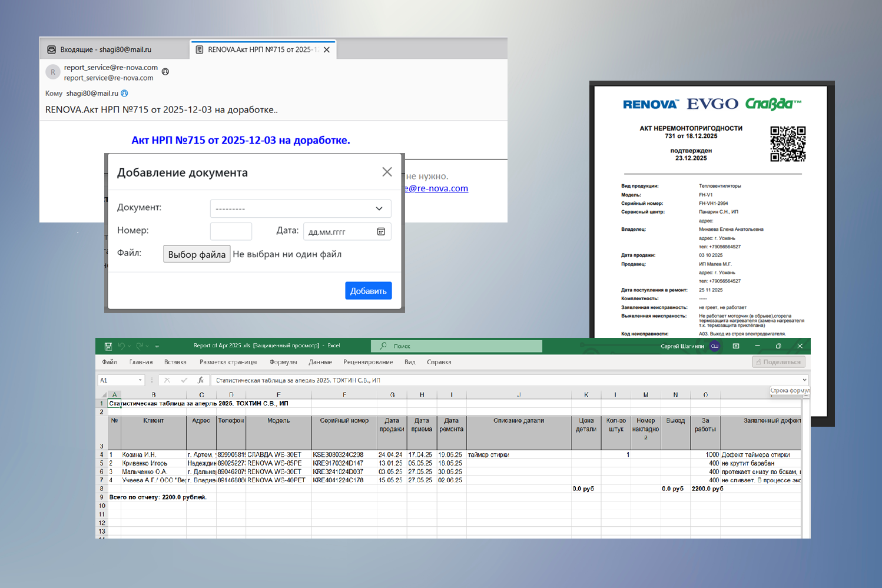Click the Select All corner of the sheet
The image size is (882, 588).
102,395
